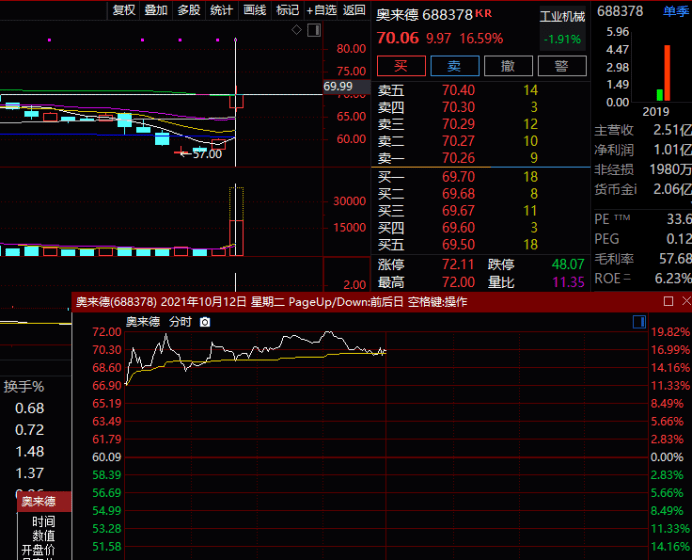Select the 单季 single-quarter tab
The width and height of the screenshot is (693, 560).
[676, 11]
